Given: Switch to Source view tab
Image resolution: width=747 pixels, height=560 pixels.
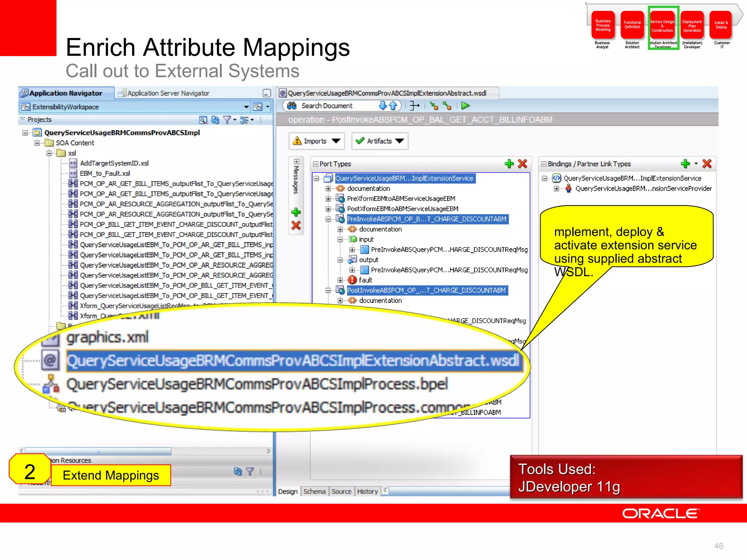Looking at the screenshot, I should point(341,491).
